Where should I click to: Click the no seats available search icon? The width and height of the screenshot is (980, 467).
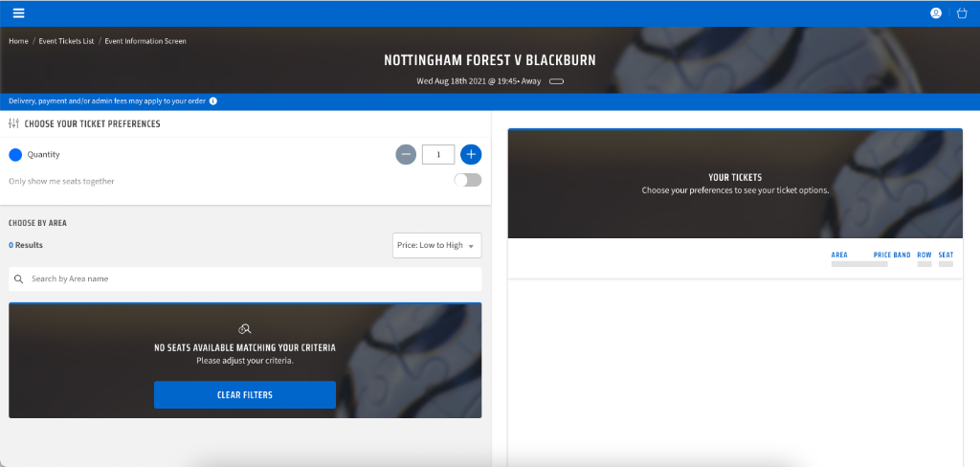(x=245, y=329)
